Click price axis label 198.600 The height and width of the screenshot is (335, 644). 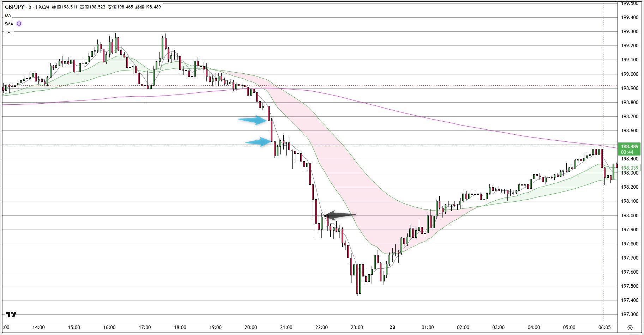pos(630,130)
